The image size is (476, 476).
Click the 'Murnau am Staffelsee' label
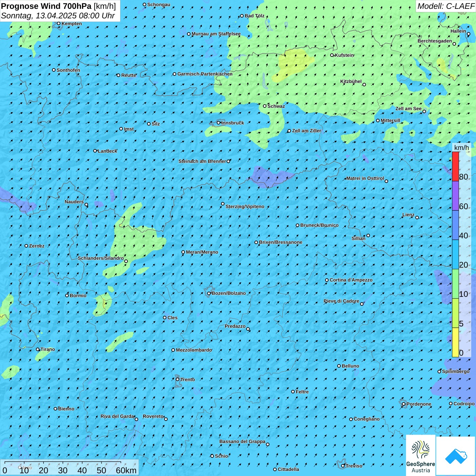tap(216, 34)
